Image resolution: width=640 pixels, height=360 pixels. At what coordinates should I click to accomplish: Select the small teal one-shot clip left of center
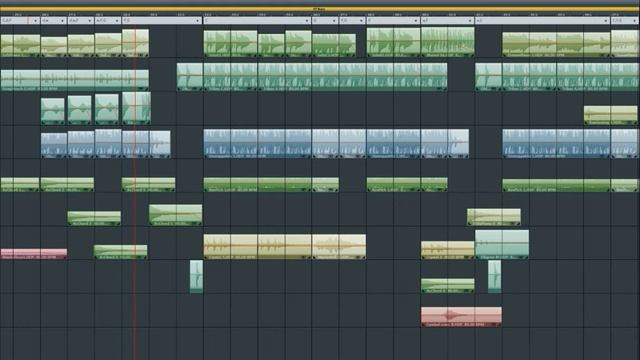[196, 277]
